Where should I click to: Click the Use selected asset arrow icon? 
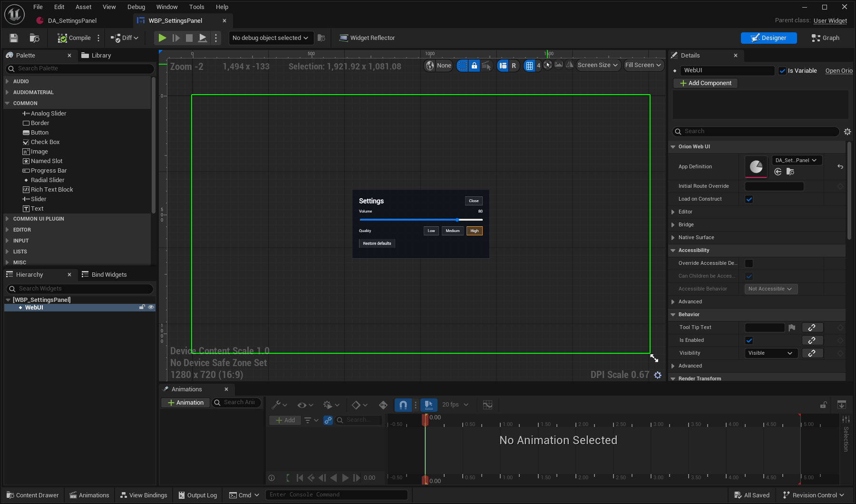pos(778,172)
